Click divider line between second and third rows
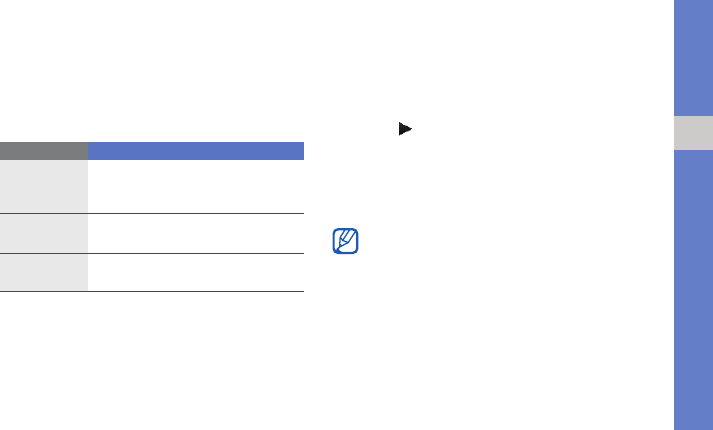 coord(195,253)
